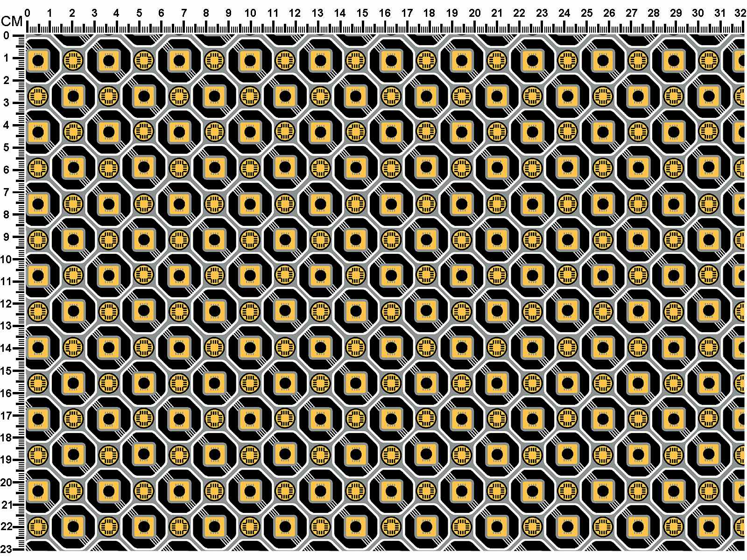747x560 pixels.
Task: Click the 0 mark on horizontal ruler
Action: click(27, 14)
